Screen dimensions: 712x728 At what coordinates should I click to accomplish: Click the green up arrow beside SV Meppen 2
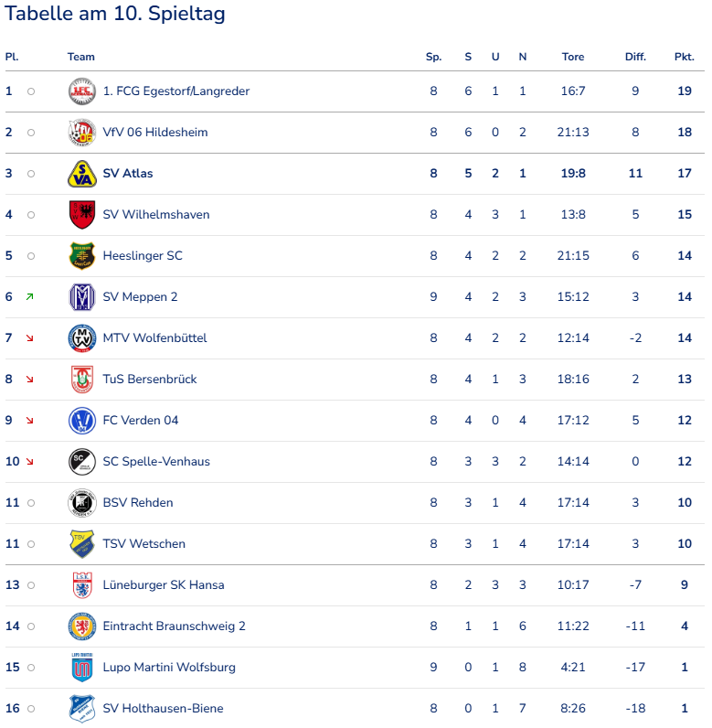pyautogui.click(x=30, y=297)
